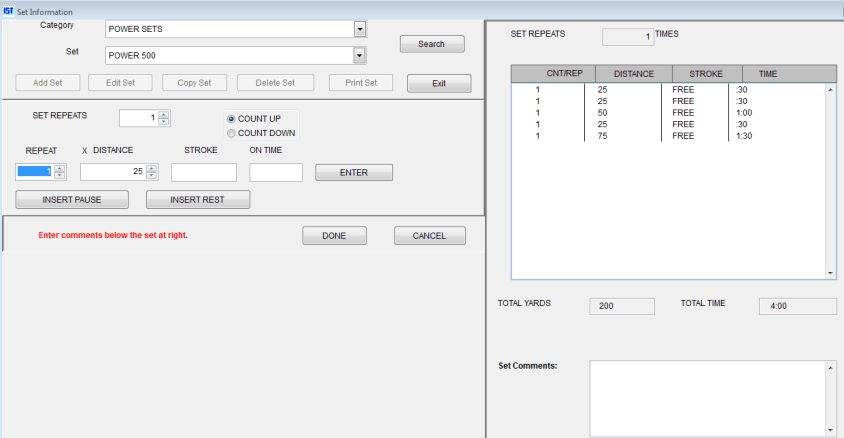844x438 pixels.
Task: Expand the Set dropdown showing POWER 500
Action: [359, 55]
